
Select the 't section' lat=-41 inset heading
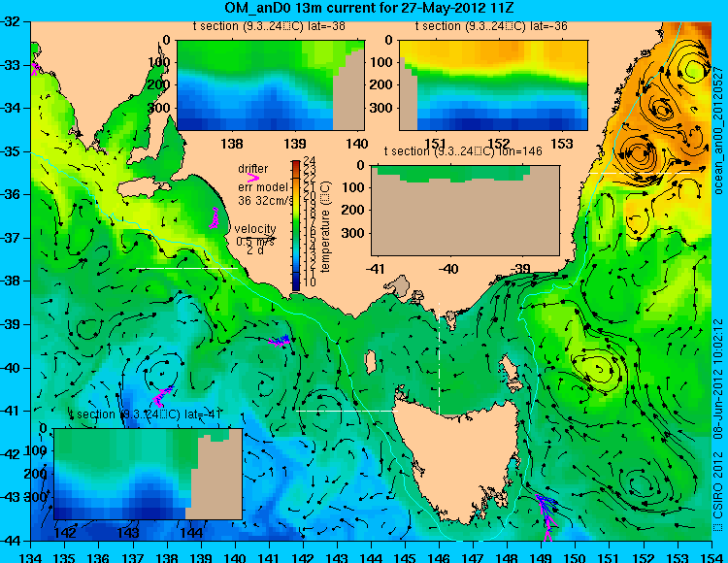[x=145, y=414]
